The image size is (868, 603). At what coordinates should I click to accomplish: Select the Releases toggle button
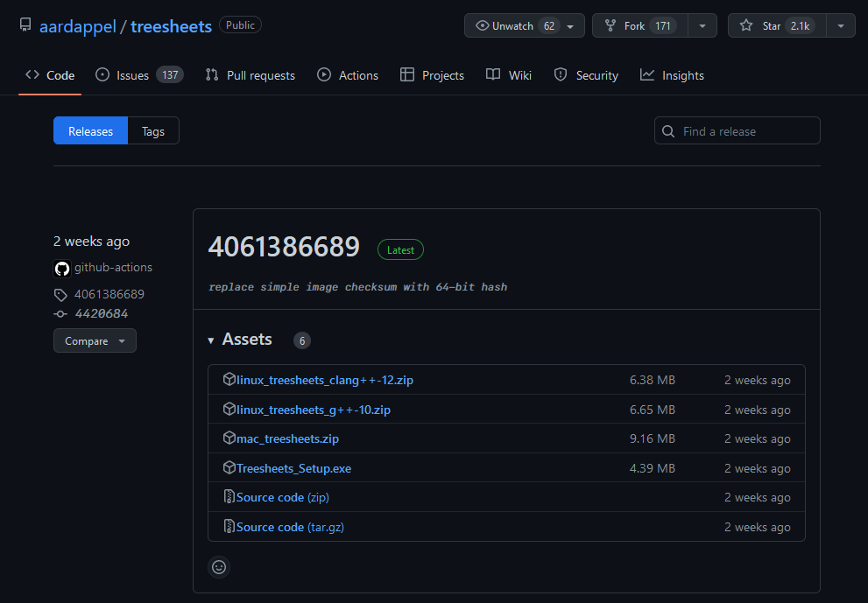pyautogui.click(x=91, y=131)
